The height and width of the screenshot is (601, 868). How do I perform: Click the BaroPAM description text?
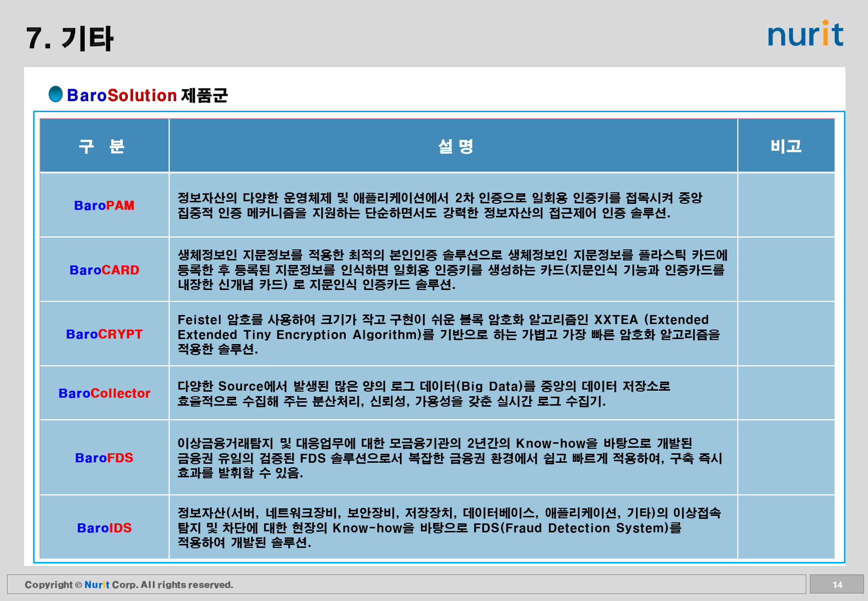coord(440,205)
